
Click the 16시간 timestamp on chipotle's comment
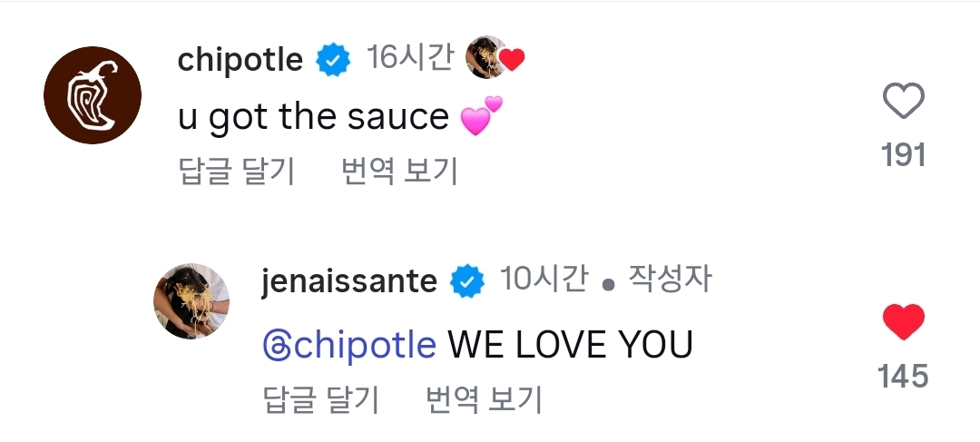(x=409, y=58)
